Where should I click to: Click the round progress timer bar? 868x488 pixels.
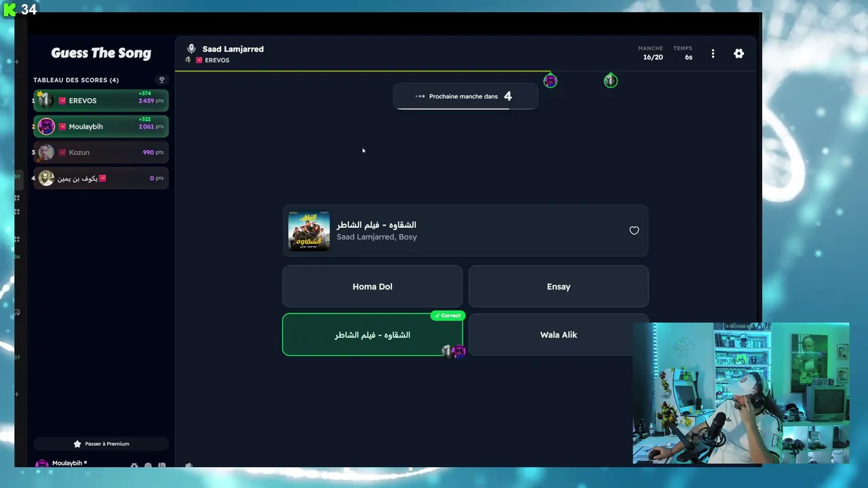pyautogui.click(x=465, y=70)
